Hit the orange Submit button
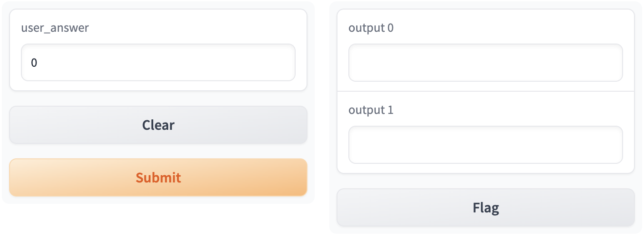The width and height of the screenshot is (644, 236). (158, 177)
